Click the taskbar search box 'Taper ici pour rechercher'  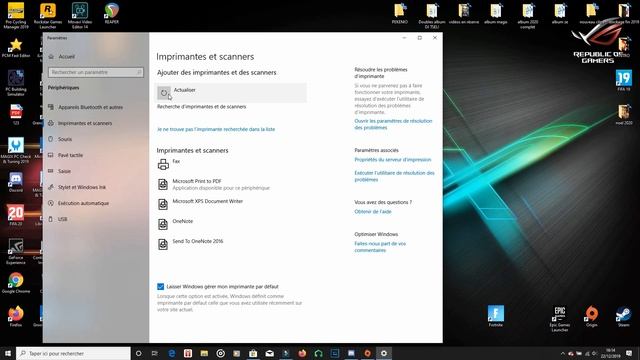point(73,353)
